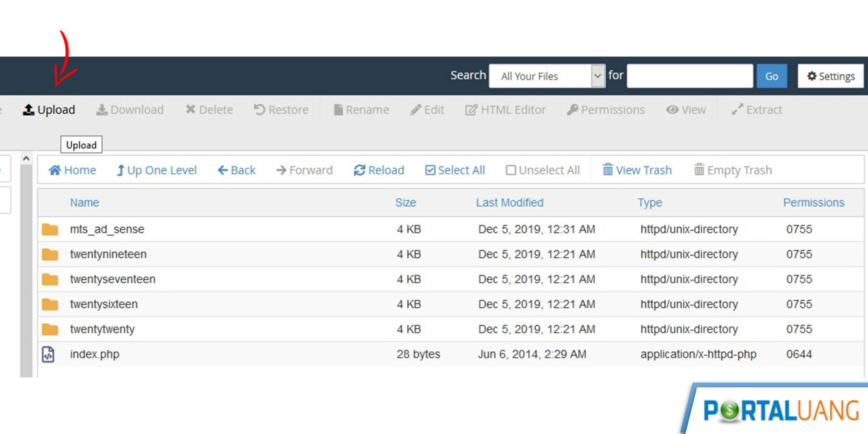868x434 pixels.
Task: Click the index.php file icon
Action: click(48, 354)
